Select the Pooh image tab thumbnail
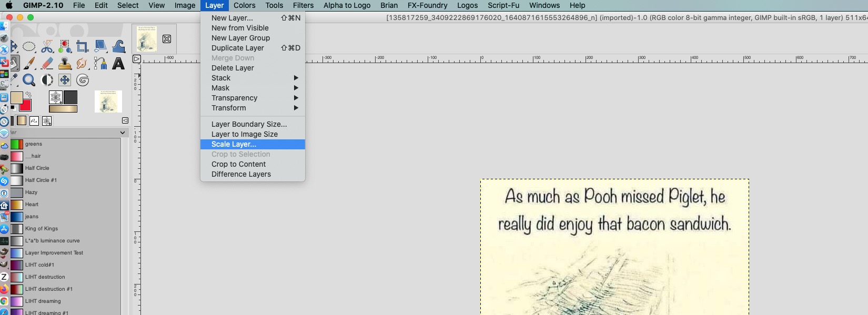Viewport: 868px width, 315px height. click(x=147, y=39)
